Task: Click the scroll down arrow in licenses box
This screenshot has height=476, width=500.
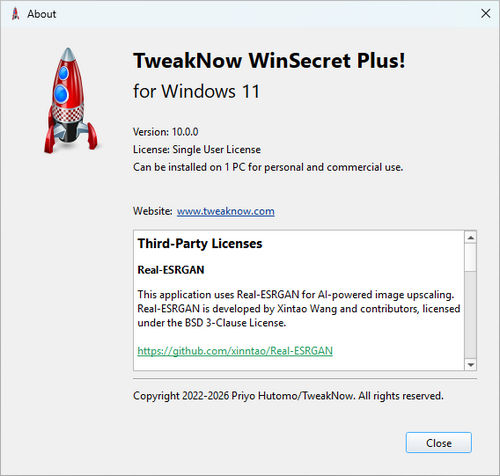Action: 471,364
